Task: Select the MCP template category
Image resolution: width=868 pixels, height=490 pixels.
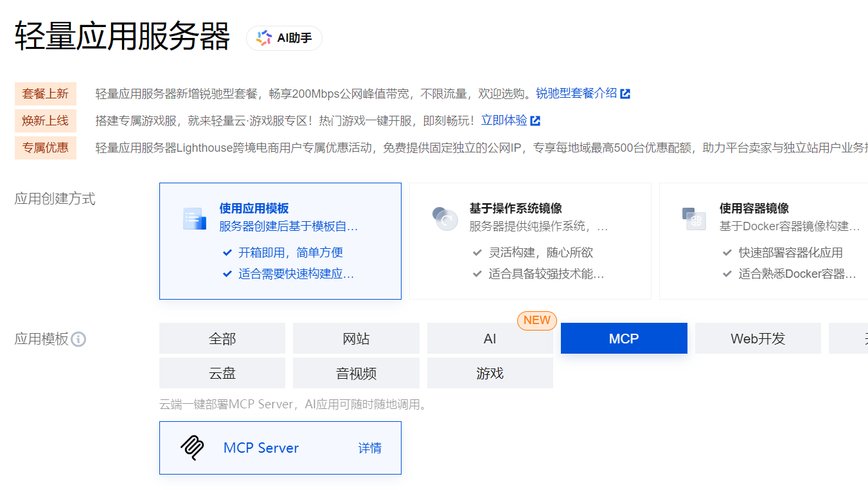Action: [624, 338]
